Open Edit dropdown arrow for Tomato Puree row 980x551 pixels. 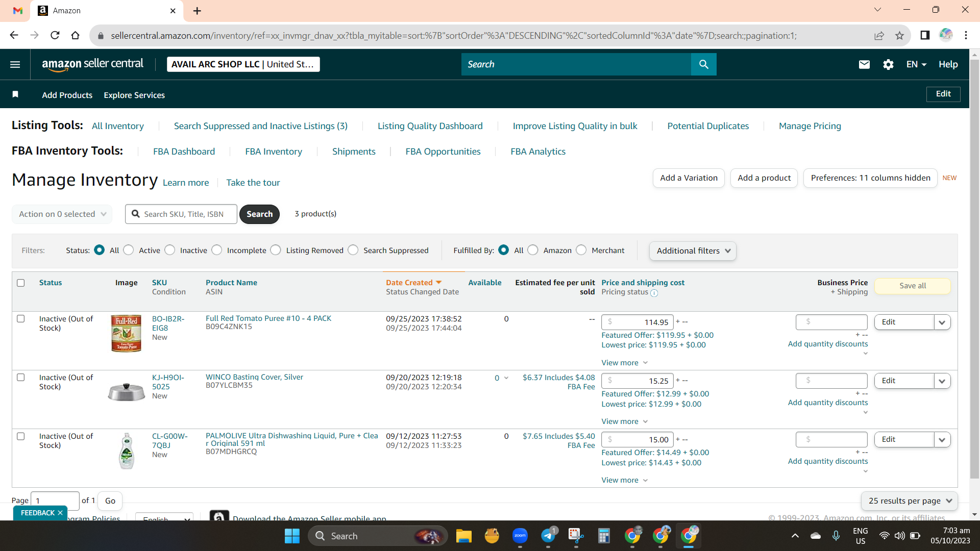(x=942, y=322)
